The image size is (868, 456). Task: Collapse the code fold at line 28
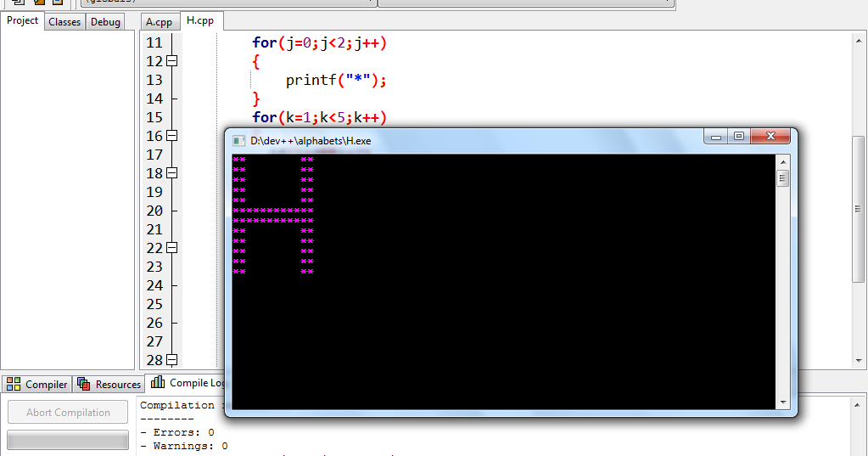[x=172, y=360]
